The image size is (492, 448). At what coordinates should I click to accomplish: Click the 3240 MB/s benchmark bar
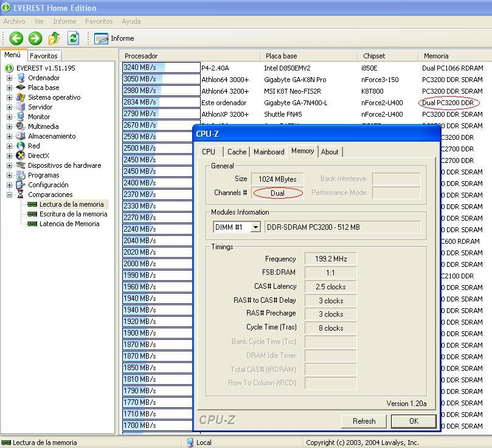(161, 67)
